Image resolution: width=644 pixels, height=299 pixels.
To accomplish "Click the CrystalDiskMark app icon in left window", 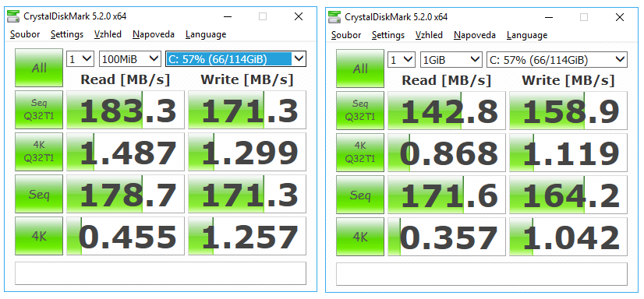I will [x=13, y=16].
